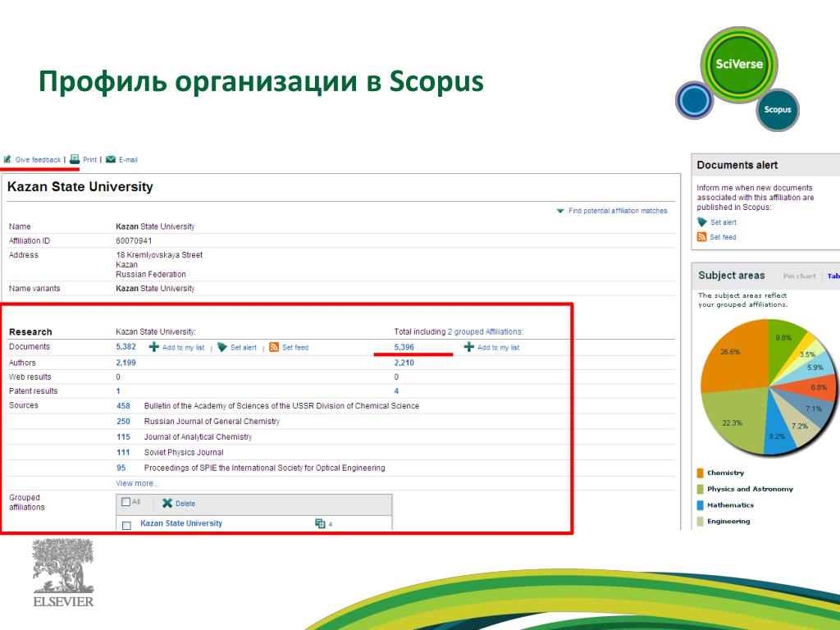
Task: Open patent results count 1
Action: 118,391
